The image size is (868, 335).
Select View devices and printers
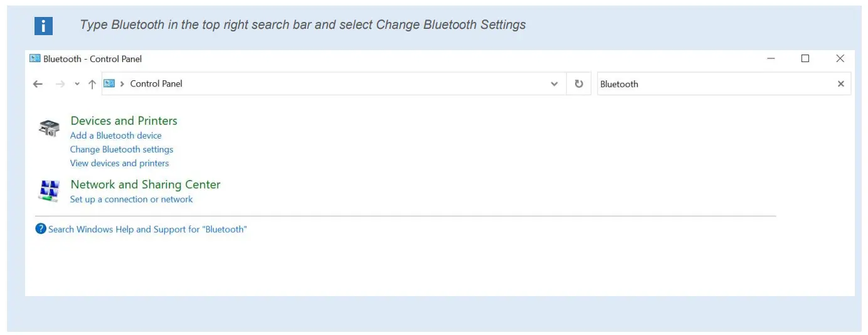[119, 163]
